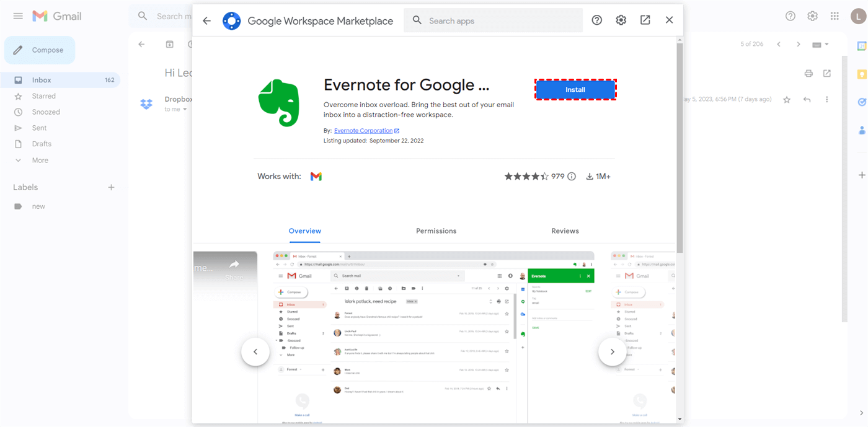
Task: Archive the open email
Action: click(x=170, y=45)
